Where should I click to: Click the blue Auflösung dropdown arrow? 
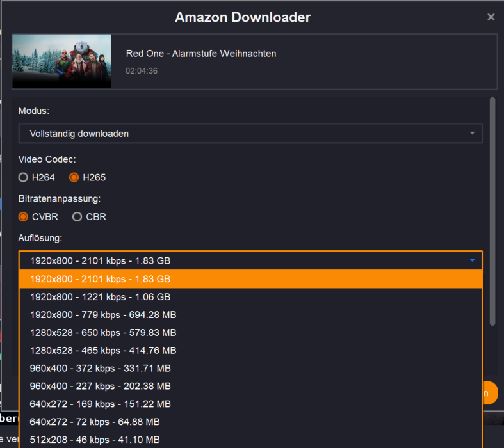click(x=472, y=260)
